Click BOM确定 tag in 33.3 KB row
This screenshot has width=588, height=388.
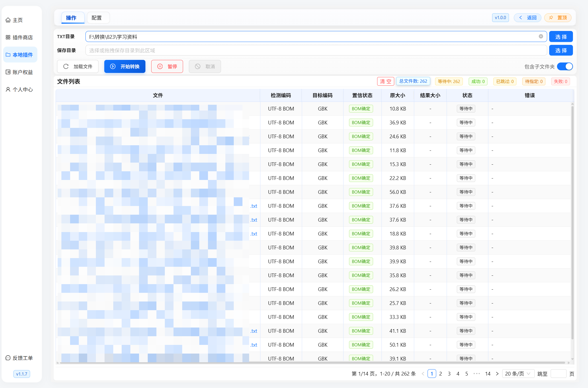pos(361,317)
